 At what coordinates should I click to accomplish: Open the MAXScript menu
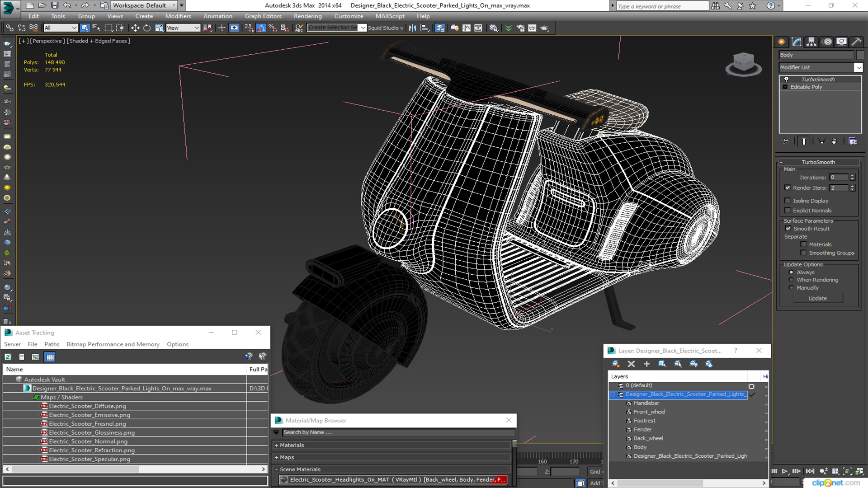point(390,16)
